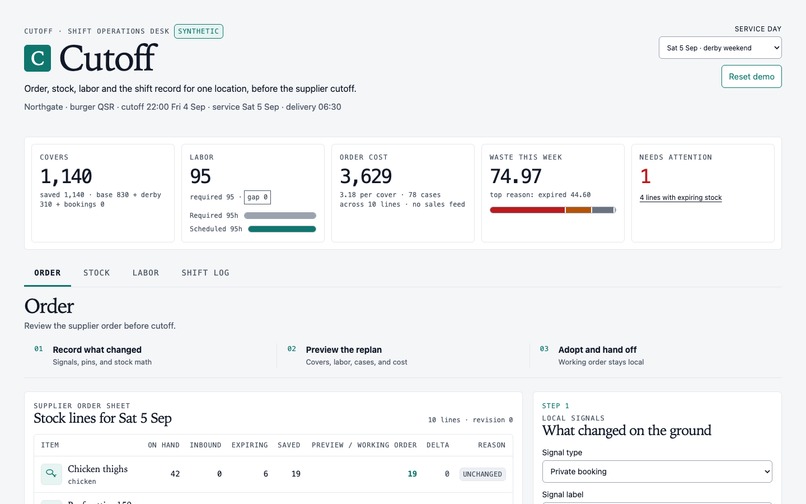Click the 'top reason: expired 44.60' text
This screenshot has height=504, width=806.
click(540, 195)
